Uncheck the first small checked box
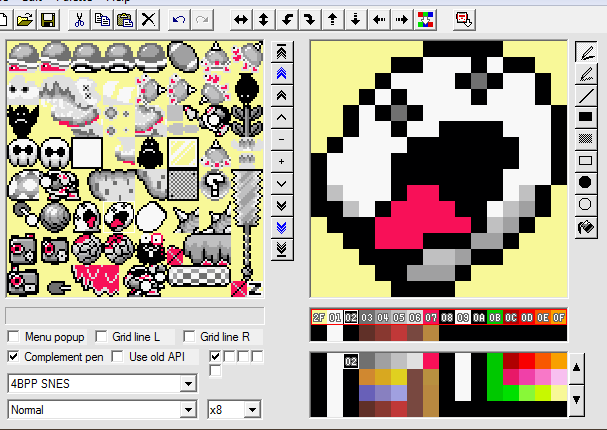This screenshot has width=607, height=430. click(x=215, y=356)
